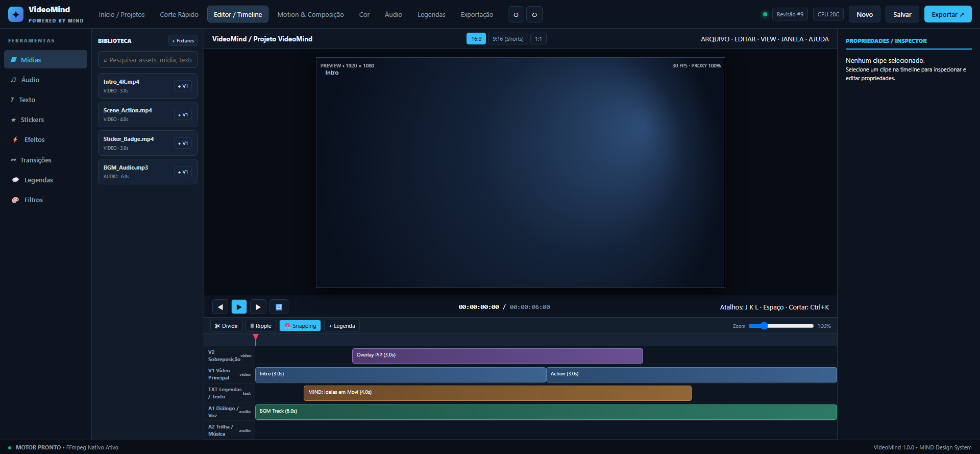The height and width of the screenshot is (454, 980).
Task: Click the Dividir scissors button
Action: click(226, 326)
